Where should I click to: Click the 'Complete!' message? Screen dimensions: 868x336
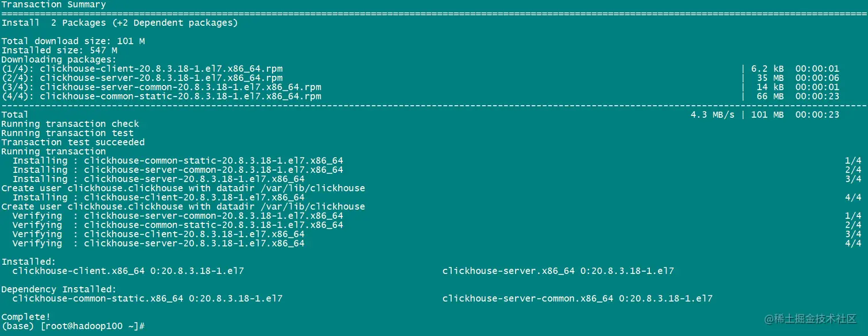tap(26, 317)
